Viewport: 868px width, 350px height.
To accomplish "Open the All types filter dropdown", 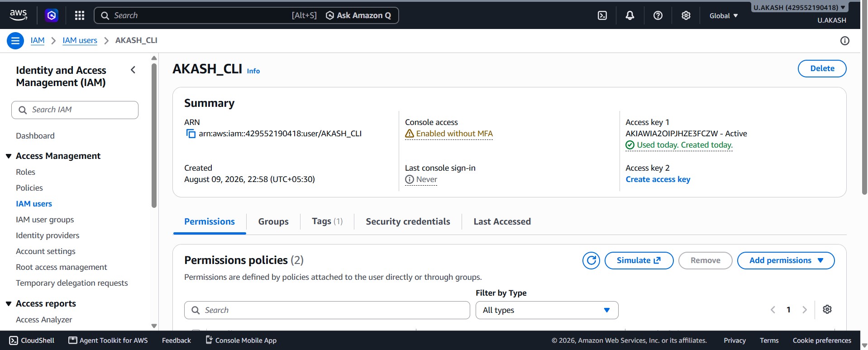I will [547, 310].
